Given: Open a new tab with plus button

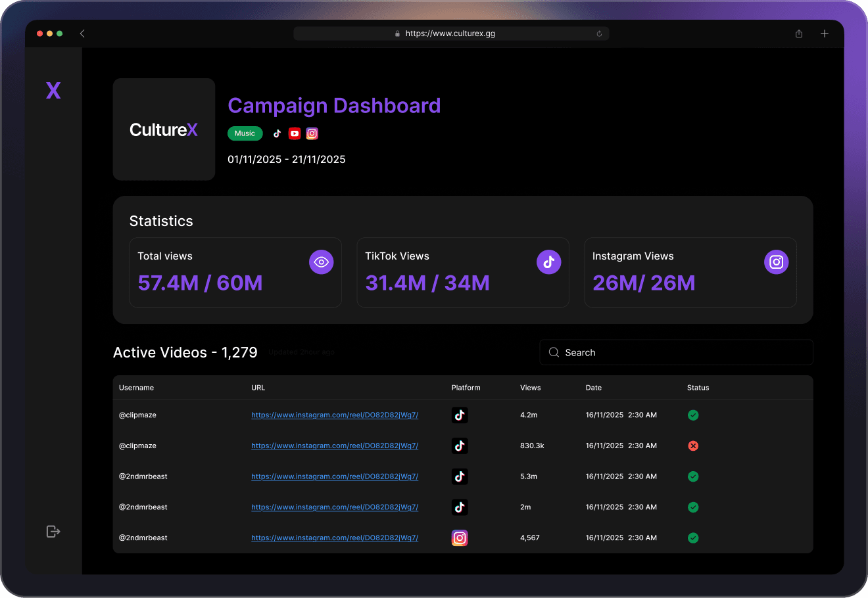Looking at the screenshot, I should [824, 34].
